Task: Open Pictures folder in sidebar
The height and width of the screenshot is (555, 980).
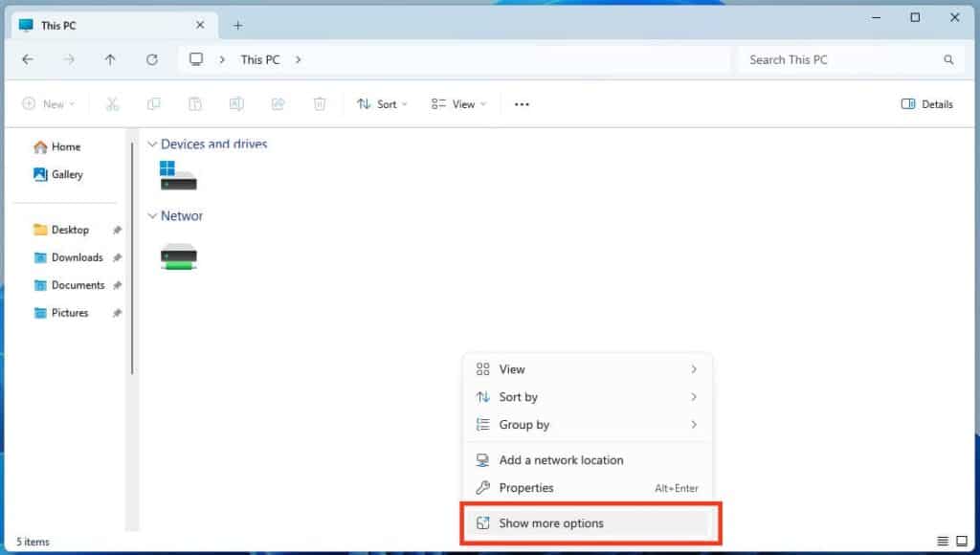Action: pyautogui.click(x=60, y=313)
